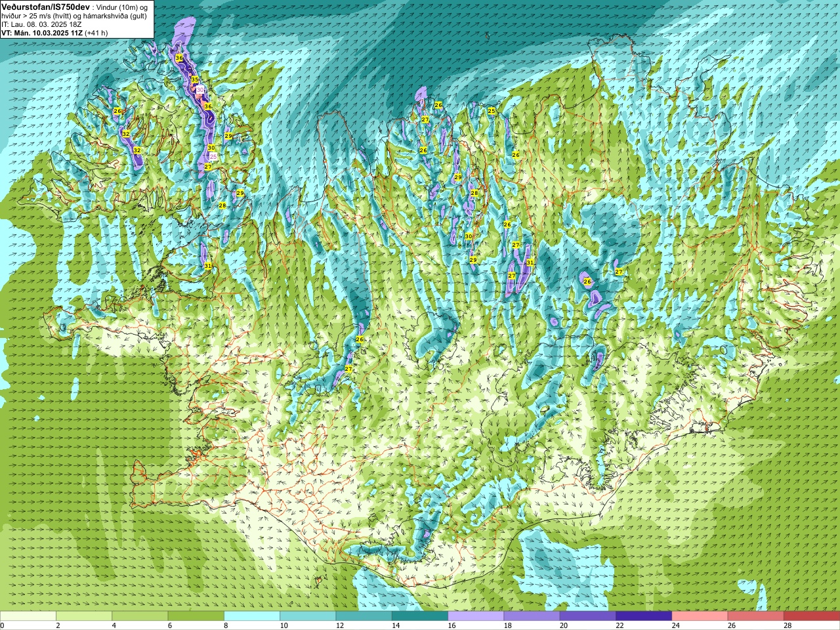Viewport: 840px width, 630px height.
Task: Click the 18–20 m/s medium purple legend swatch
Action: (532, 616)
